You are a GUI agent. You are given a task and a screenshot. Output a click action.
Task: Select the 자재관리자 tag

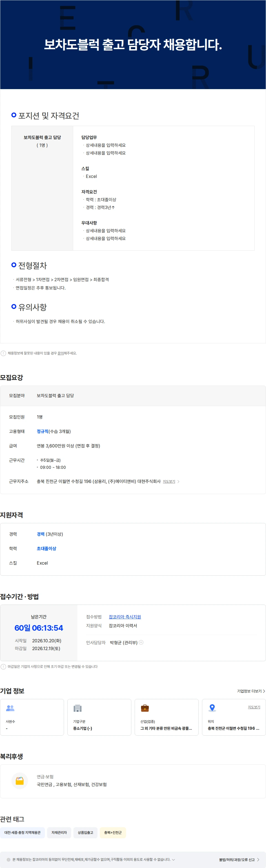point(59,832)
